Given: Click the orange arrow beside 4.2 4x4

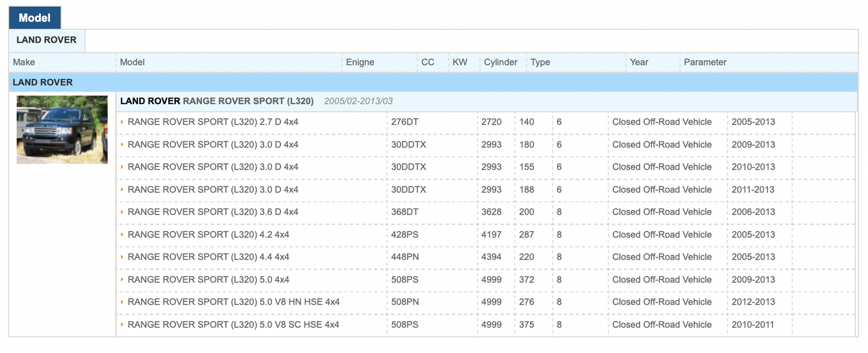Looking at the screenshot, I should 123,235.
